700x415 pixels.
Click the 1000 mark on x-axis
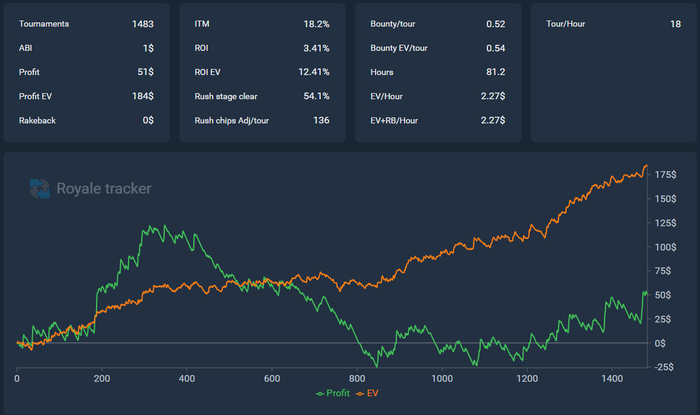443,380
